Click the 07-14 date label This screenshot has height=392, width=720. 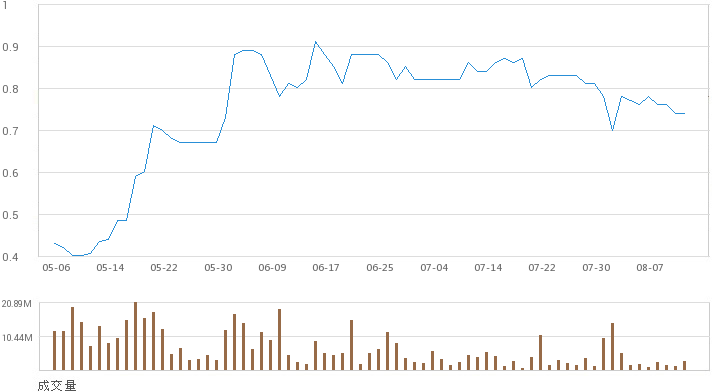[488, 268]
